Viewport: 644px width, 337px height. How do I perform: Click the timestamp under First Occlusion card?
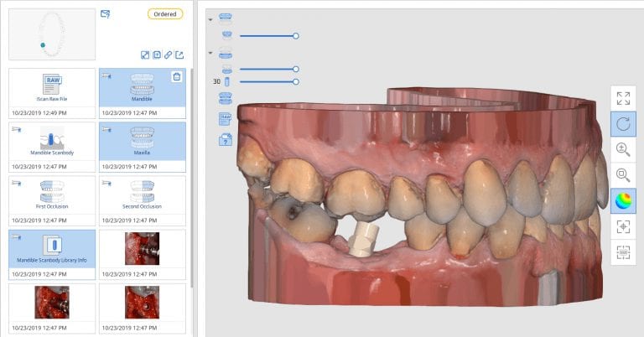pos(39,220)
